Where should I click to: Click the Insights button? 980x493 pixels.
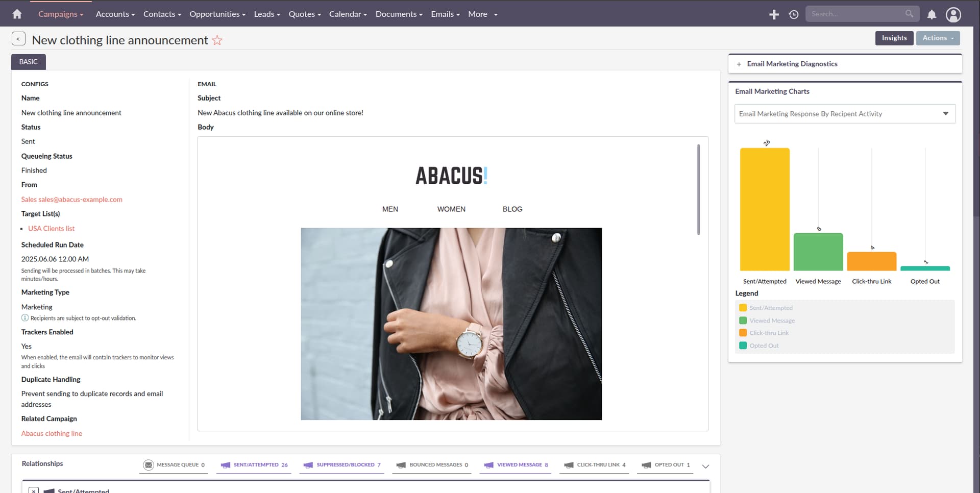tap(894, 38)
